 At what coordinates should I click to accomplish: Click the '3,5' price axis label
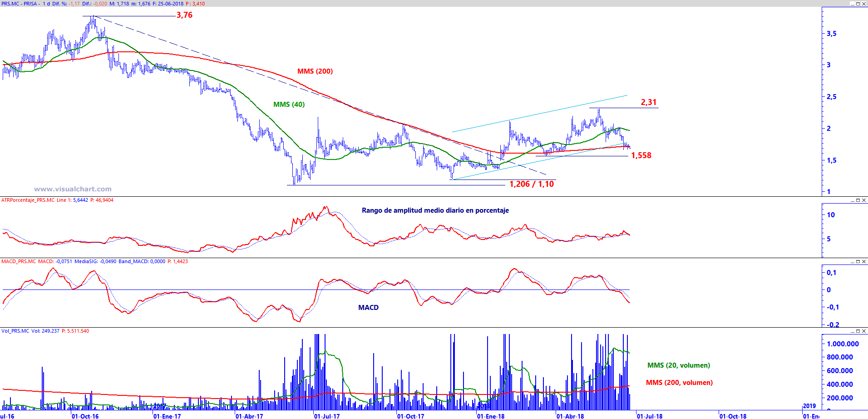(x=831, y=34)
